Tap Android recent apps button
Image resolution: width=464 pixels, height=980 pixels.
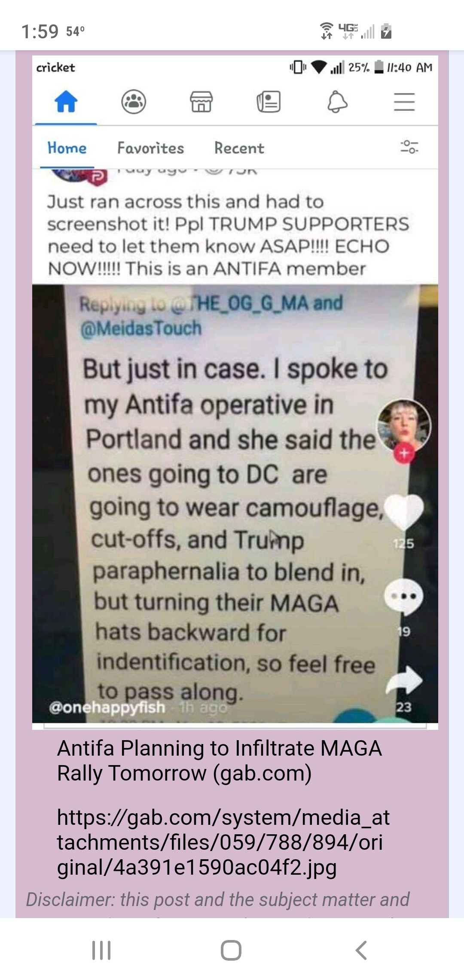(102, 950)
